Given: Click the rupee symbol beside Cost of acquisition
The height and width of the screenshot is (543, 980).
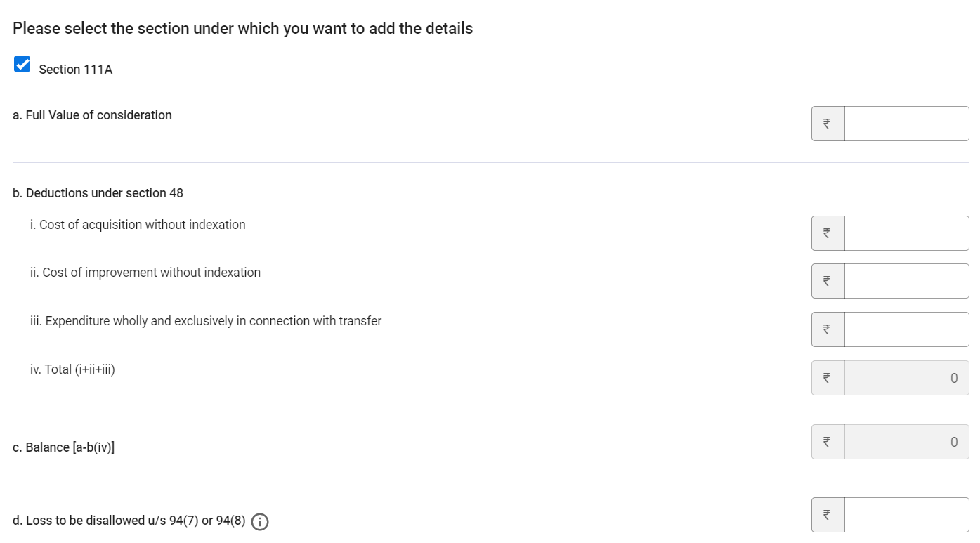Looking at the screenshot, I should click(x=828, y=233).
